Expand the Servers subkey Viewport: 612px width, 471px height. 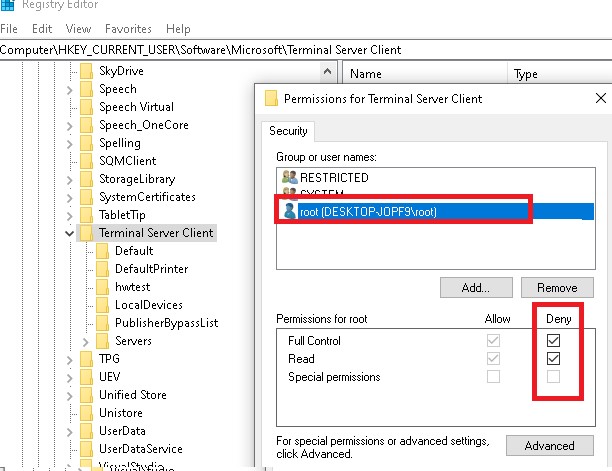[x=85, y=341]
